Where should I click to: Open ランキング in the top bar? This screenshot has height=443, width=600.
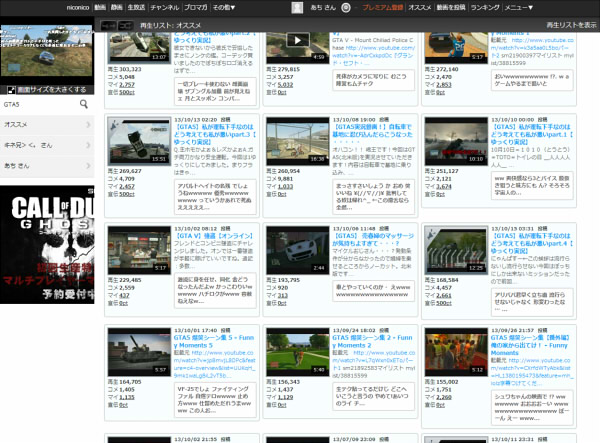[485, 7]
